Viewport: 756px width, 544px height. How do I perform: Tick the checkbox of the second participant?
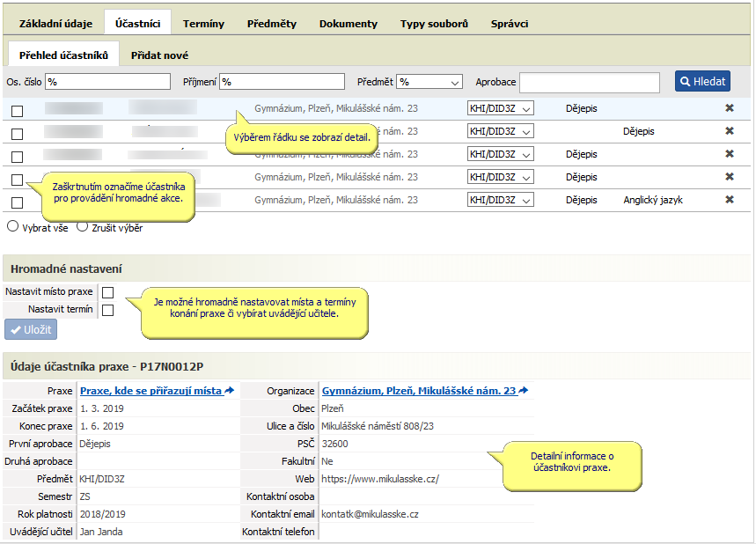pos(18,134)
